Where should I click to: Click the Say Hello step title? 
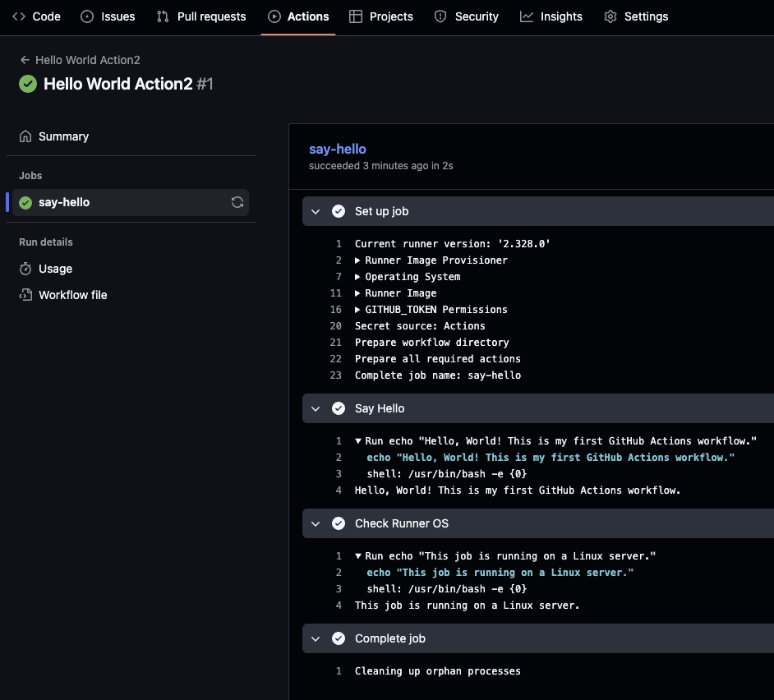[x=380, y=408]
